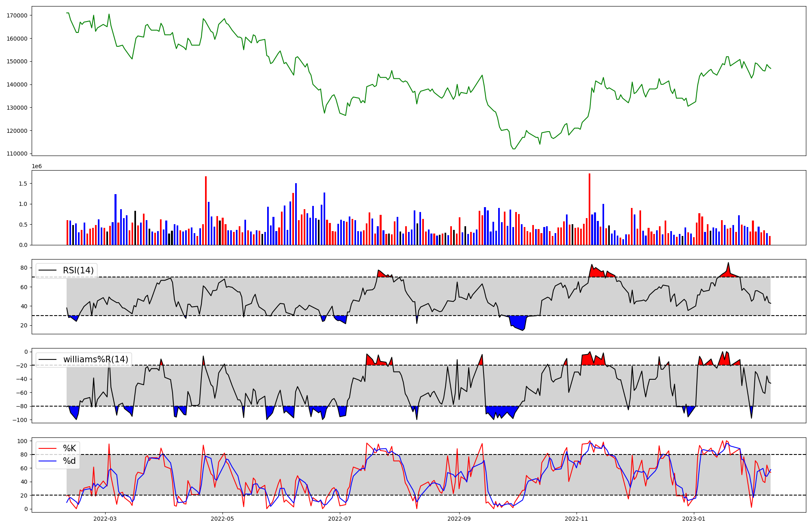Click the %K legend text
This screenshot has height=528, width=812.
pyautogui.click(x=69, y=448)
